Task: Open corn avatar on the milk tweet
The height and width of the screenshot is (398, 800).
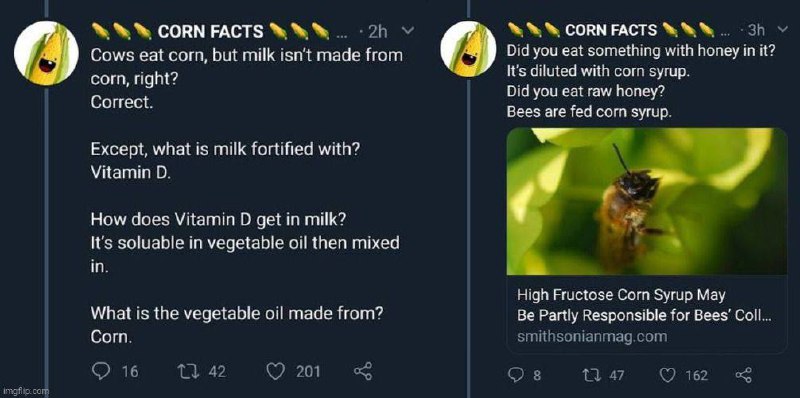Action: pos(46,54)
